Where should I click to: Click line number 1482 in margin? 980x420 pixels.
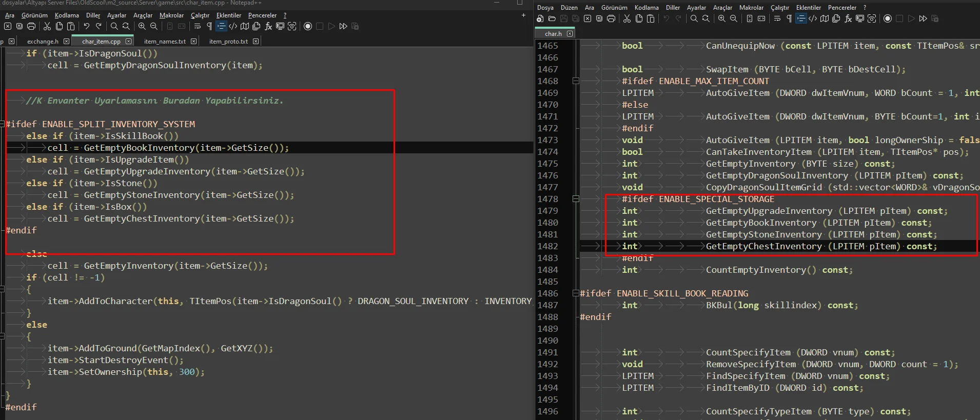click(547, 246)
